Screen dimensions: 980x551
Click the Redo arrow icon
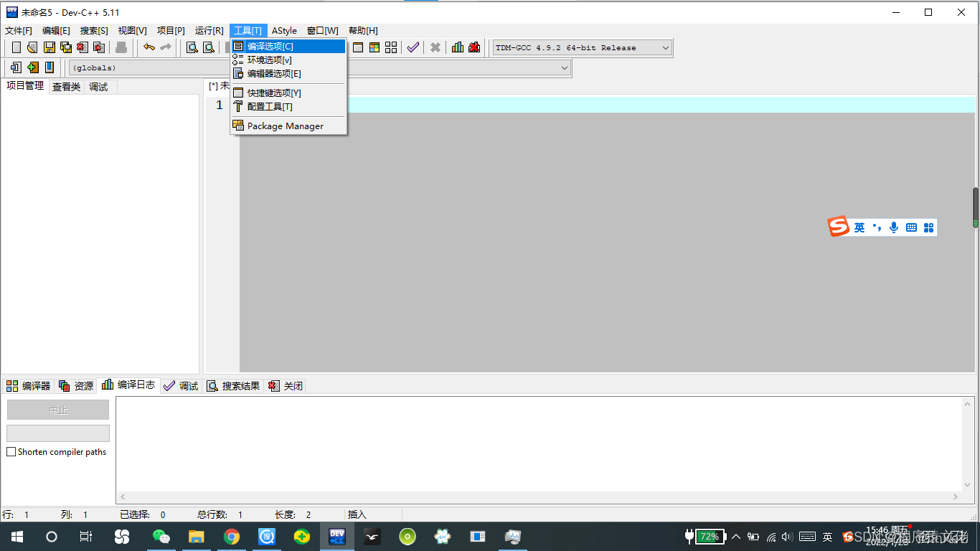pyautogui.click(x=166, y=47)
